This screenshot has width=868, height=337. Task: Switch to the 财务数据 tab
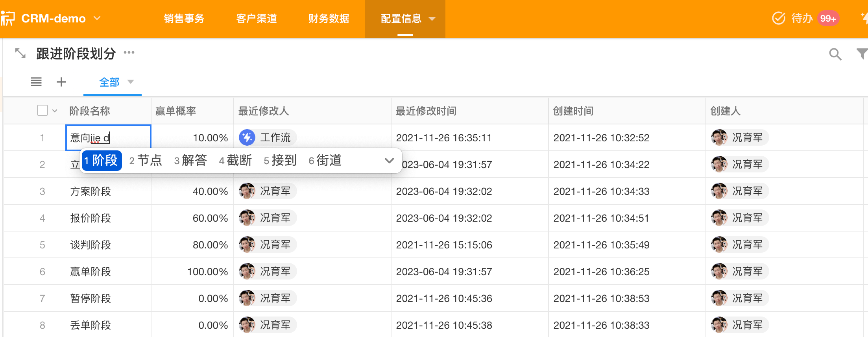(x=329, y=19)
